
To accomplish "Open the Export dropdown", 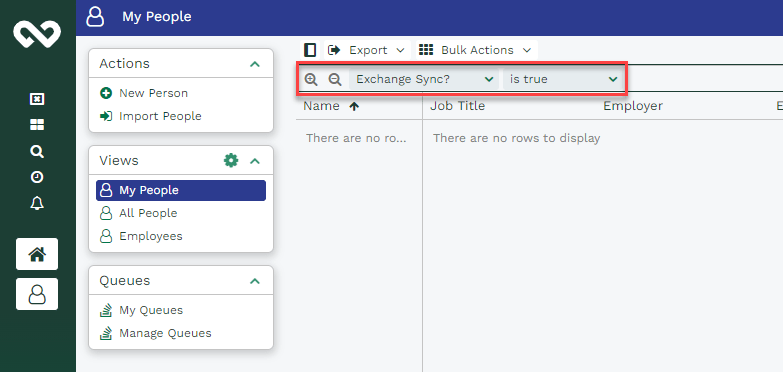I will click(x=367, y=50).
